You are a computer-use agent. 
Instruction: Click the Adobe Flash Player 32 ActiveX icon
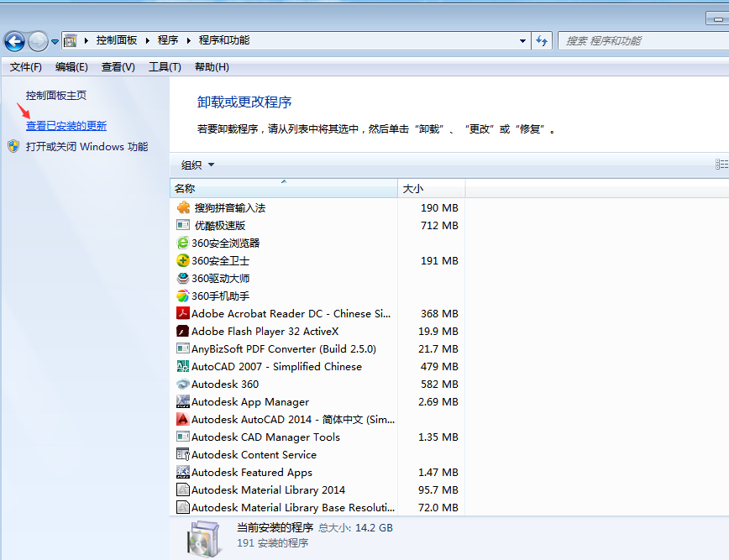183,331
